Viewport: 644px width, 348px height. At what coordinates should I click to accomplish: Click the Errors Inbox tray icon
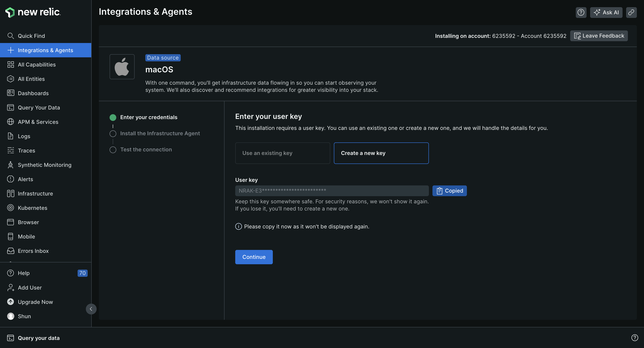(11, 251)
